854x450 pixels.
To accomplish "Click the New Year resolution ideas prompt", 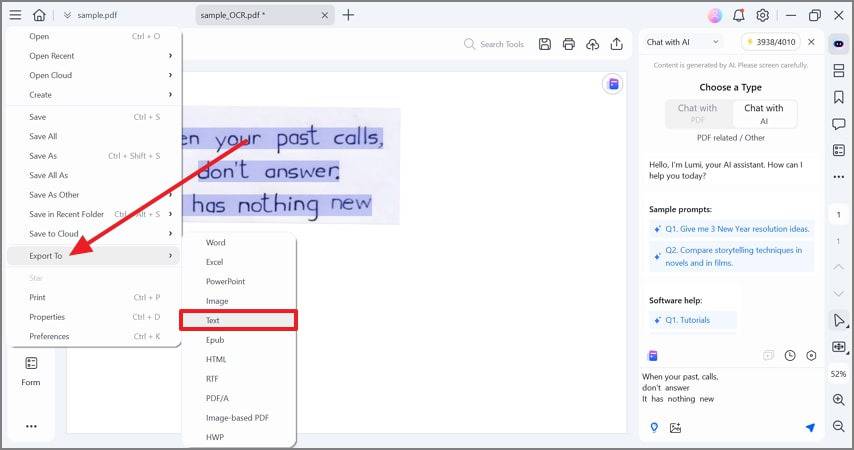I will [x=731, y=229].
